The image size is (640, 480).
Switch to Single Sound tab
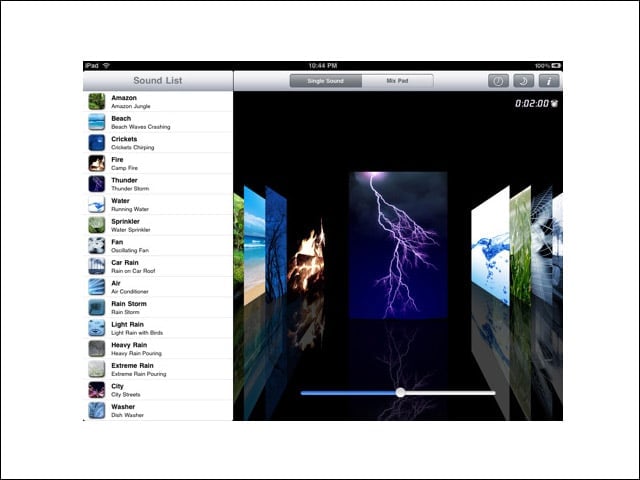click(x=326, y=81)
